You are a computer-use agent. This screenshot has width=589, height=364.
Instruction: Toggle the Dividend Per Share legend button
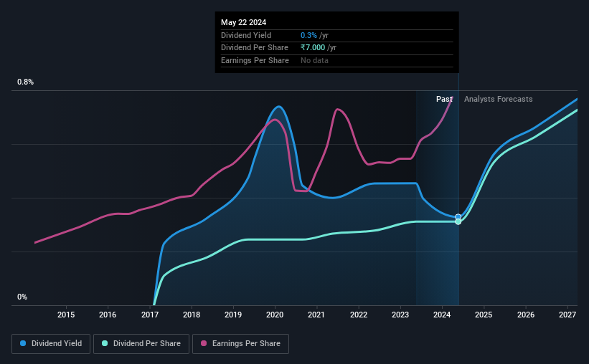coord(141,344)
